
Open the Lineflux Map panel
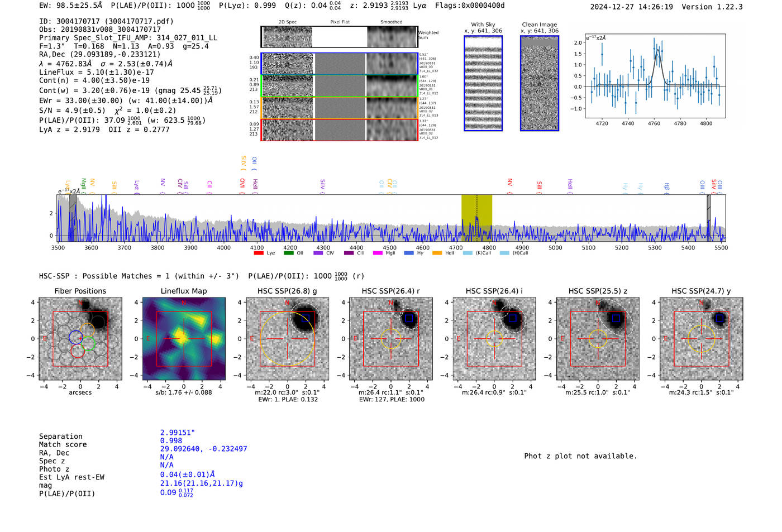coord(184,338)
